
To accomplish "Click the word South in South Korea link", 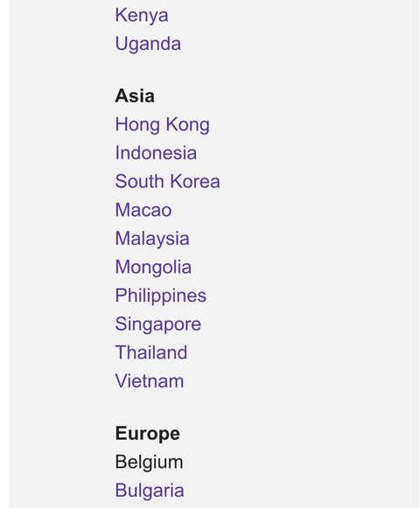I will coord(139,182).
